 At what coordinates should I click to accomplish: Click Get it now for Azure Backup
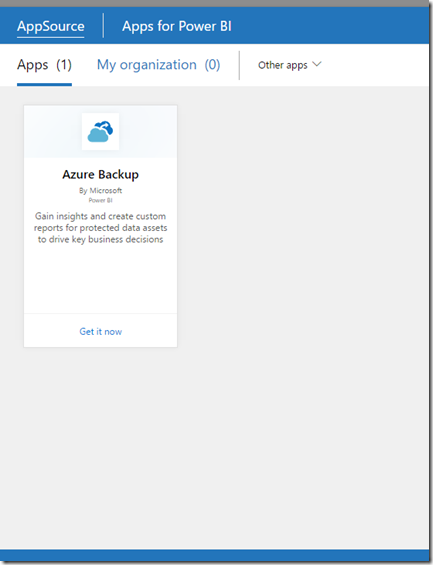pos(101,332)
